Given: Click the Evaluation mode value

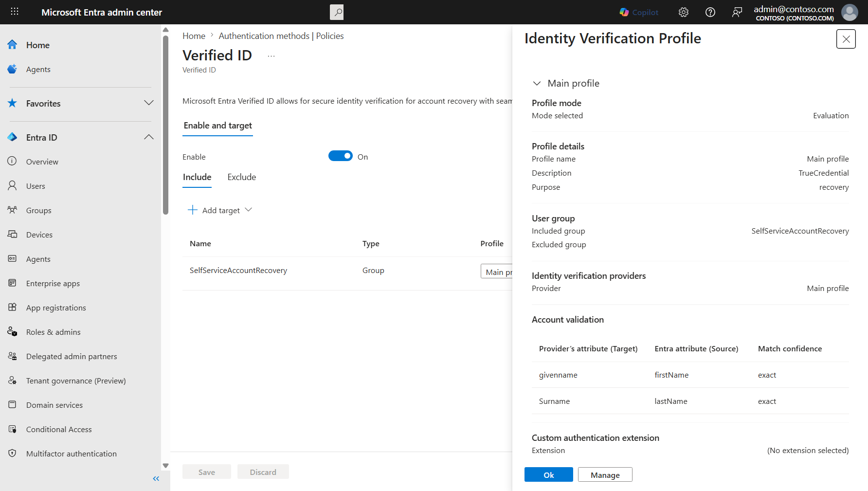Looking at the screenshot, I should click(x=831, y=115).
